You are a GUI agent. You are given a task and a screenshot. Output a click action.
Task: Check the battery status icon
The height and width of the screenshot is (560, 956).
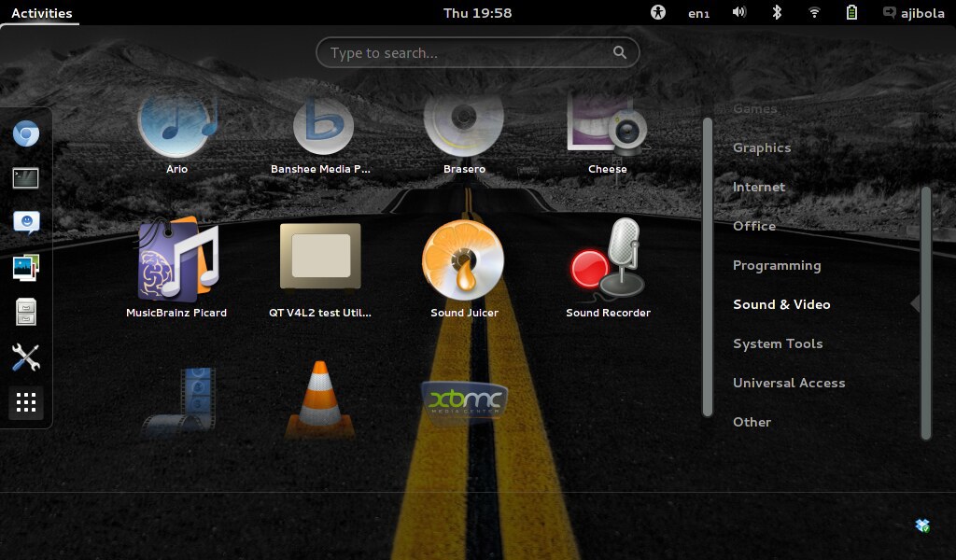(x=851, y=12)
